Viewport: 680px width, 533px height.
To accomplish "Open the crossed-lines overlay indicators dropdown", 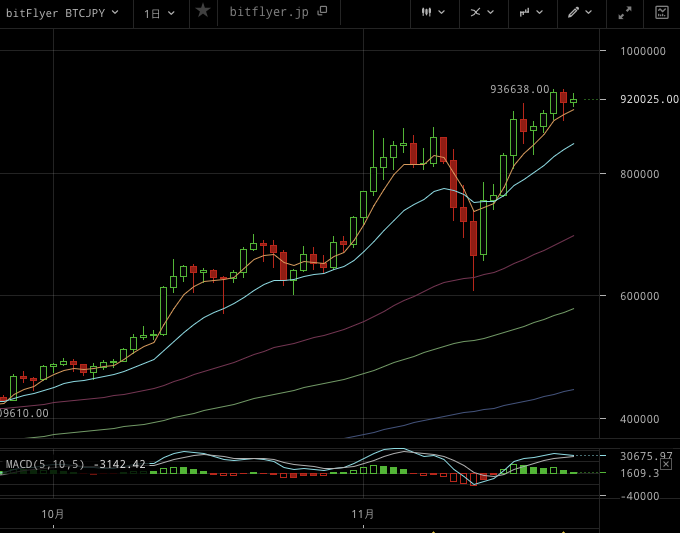I will coord(482,13).
